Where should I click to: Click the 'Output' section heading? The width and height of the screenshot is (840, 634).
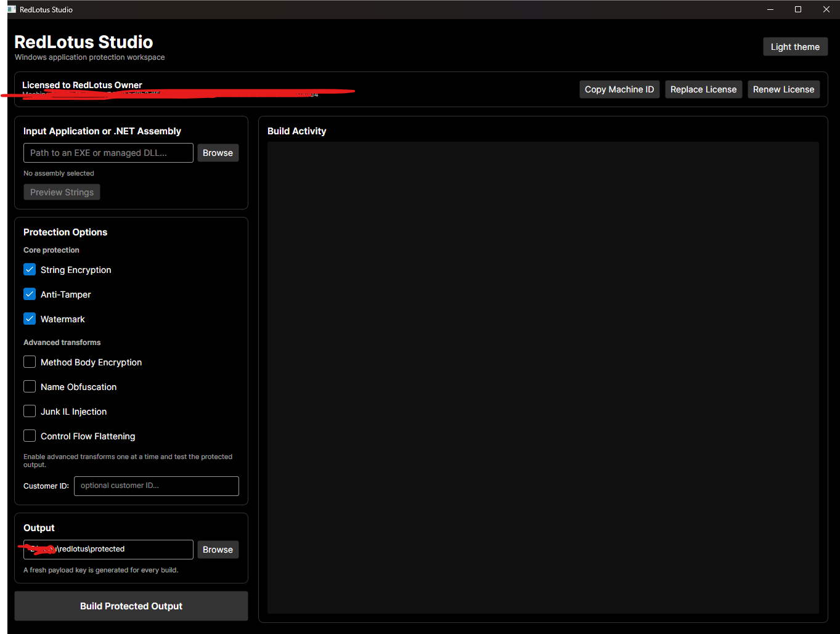[39, 528]
